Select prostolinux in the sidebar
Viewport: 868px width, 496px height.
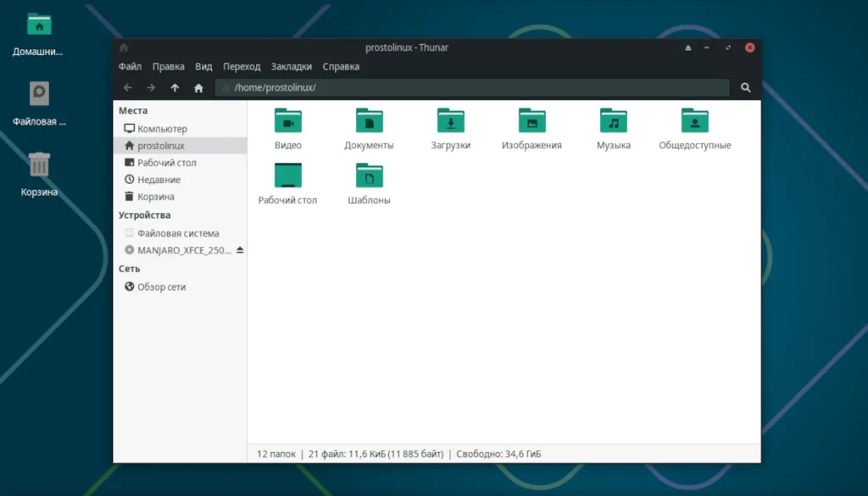[x=180, y=146]
